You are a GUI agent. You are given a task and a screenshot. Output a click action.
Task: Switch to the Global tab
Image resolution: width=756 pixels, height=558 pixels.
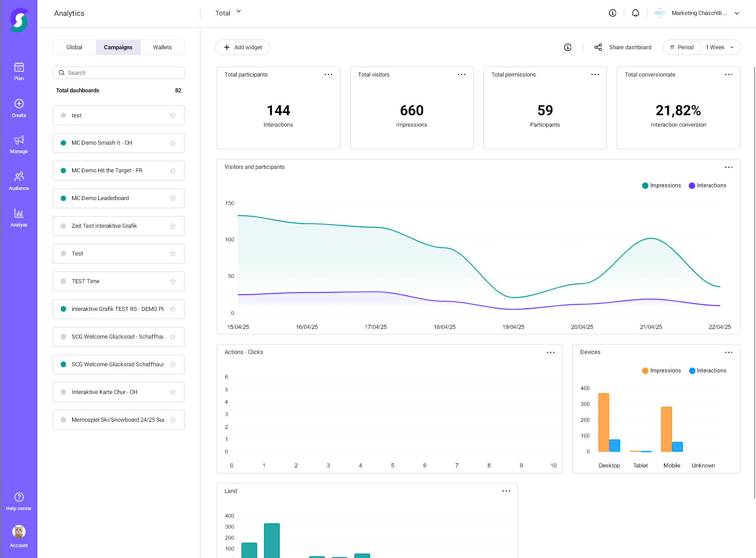(x=74, y=47)
